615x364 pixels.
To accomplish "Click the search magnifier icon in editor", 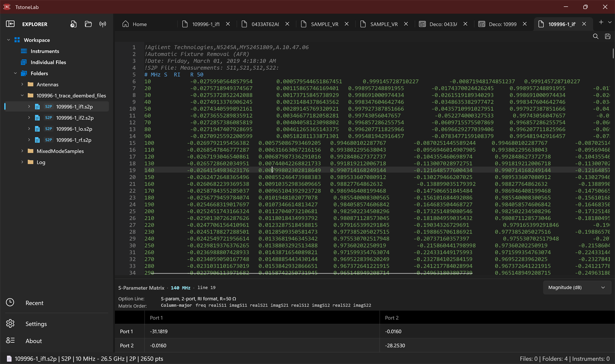I will (x=595, y=36).
